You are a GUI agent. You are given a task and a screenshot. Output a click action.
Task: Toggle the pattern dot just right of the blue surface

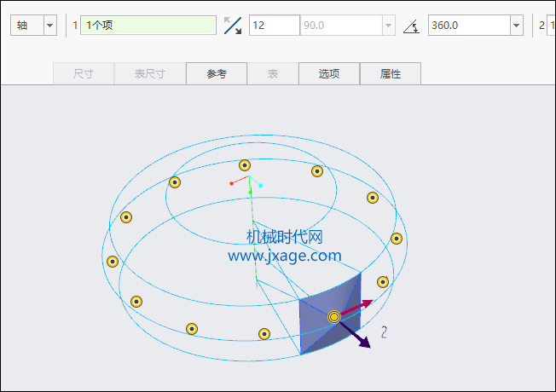[x=383, y=282]
